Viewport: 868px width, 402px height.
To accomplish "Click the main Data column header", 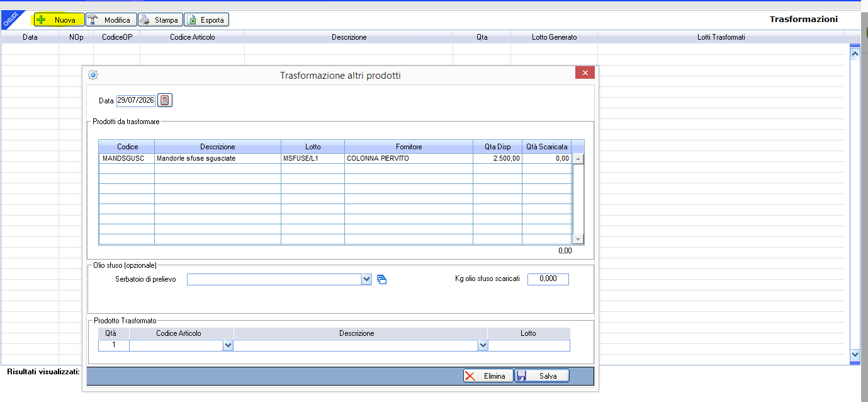I will [x=30, y=37].
